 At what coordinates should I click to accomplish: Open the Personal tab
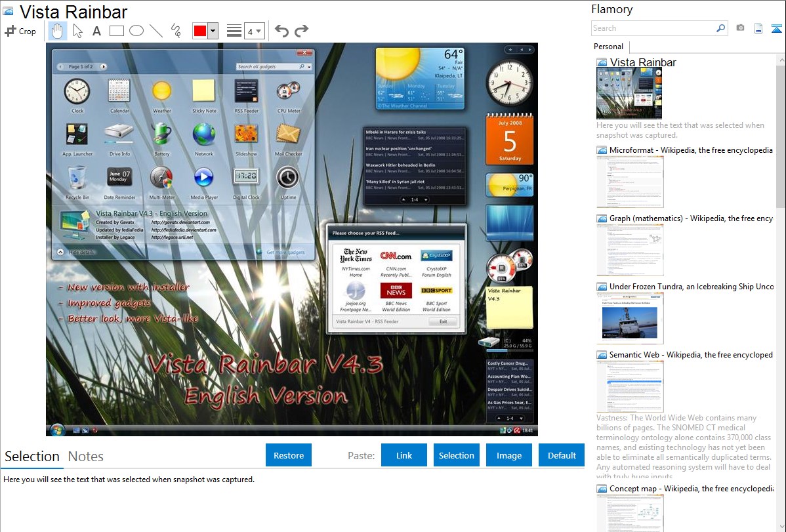(x=609, y=47)
